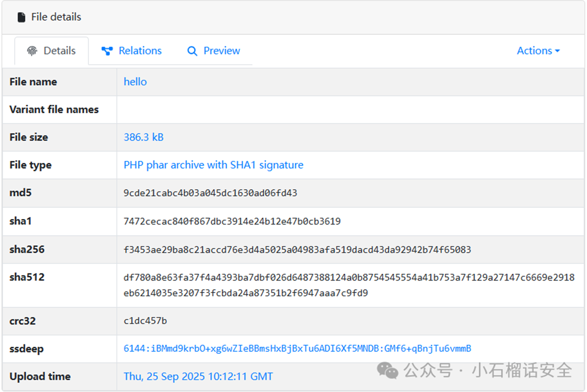Click the 386.3 kB file size link

(x=143, y=137)
